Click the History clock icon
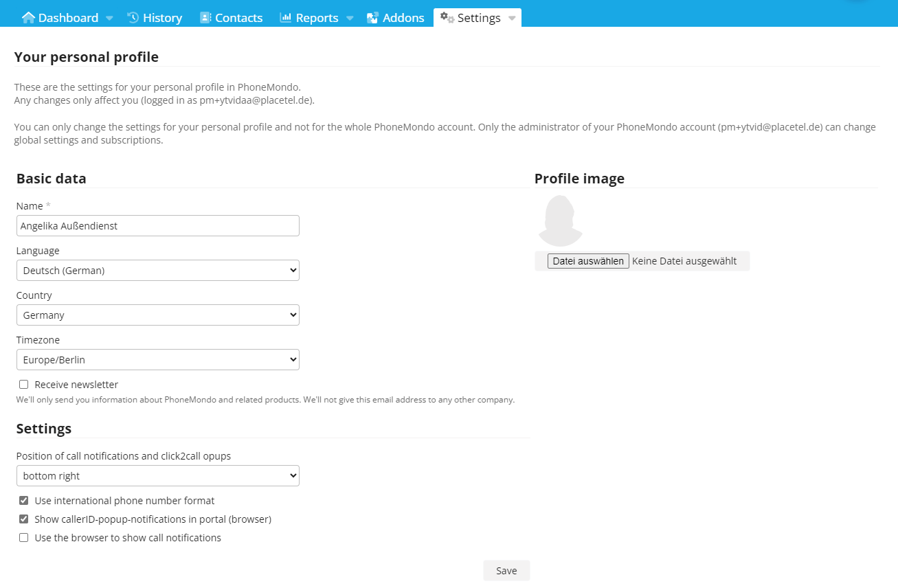This screenshot has width=898, height=588. tap(133, 18)
